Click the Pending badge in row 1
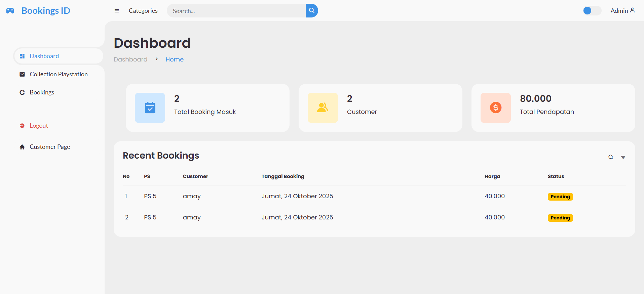The height and width of the screenshot is (294, 644). 560,197
